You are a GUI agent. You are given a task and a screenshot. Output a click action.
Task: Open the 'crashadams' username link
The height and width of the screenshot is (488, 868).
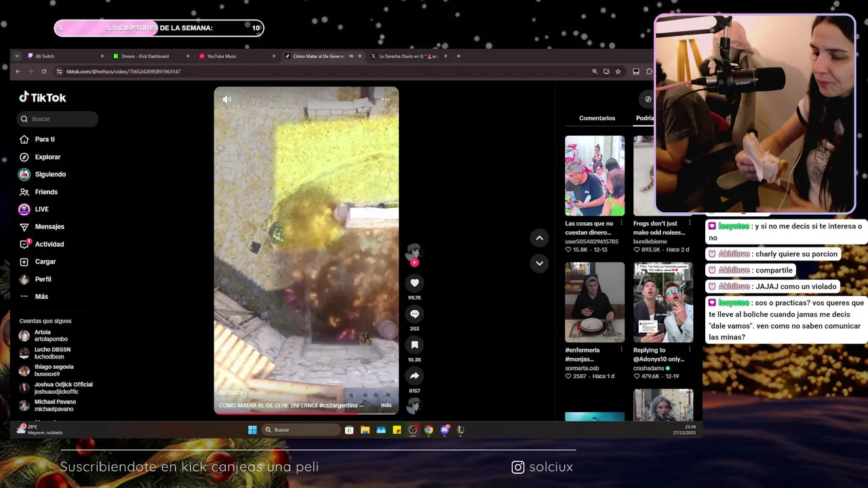pos(650,368)
